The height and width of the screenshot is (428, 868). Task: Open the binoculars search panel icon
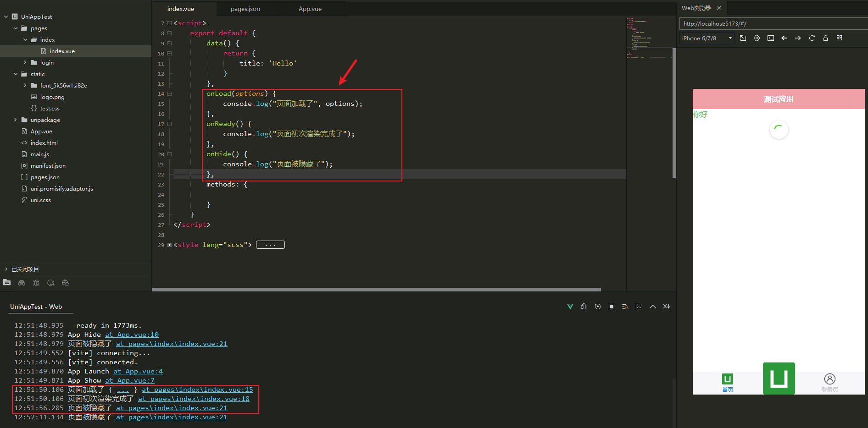(x=22, y=283)
